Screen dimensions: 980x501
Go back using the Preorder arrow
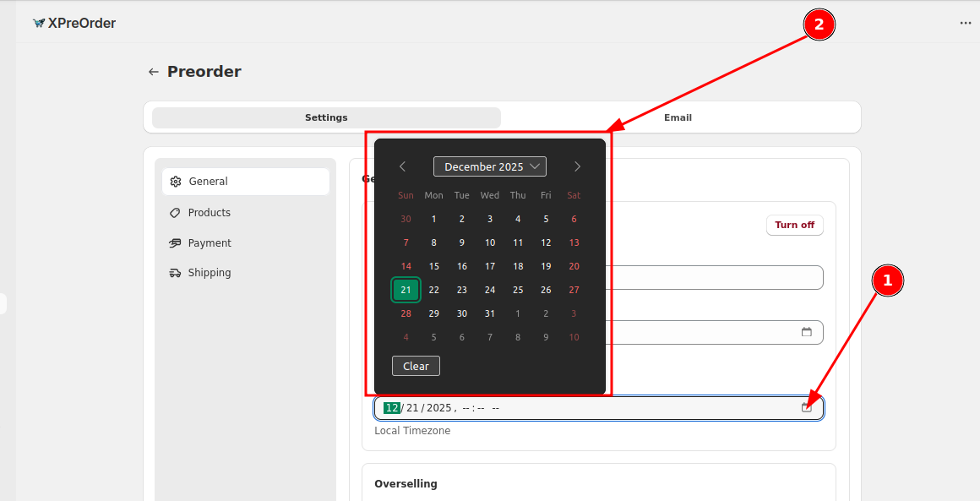tap(153, 72)
